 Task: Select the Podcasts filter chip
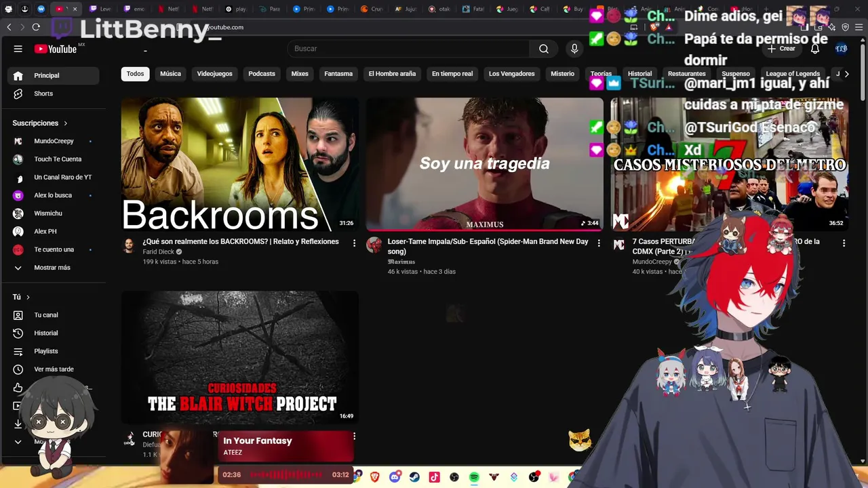pos(262,74)
